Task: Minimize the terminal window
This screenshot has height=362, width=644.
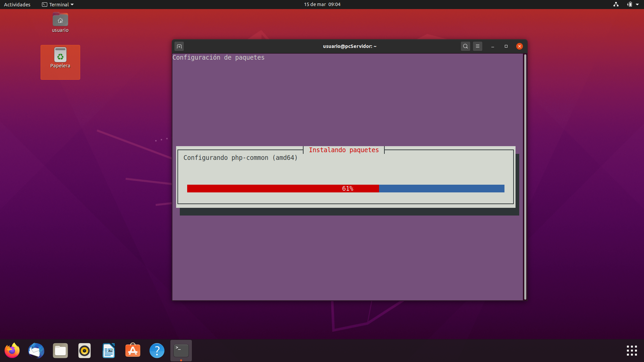Action: 493,46
